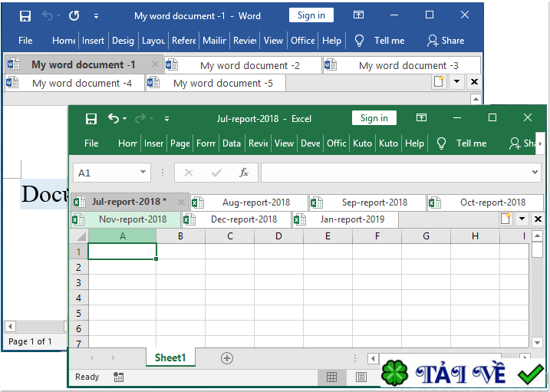Open Page Layout tab in Excel ribbon
The height and width of the screenshot is (392, 550).
180,143
